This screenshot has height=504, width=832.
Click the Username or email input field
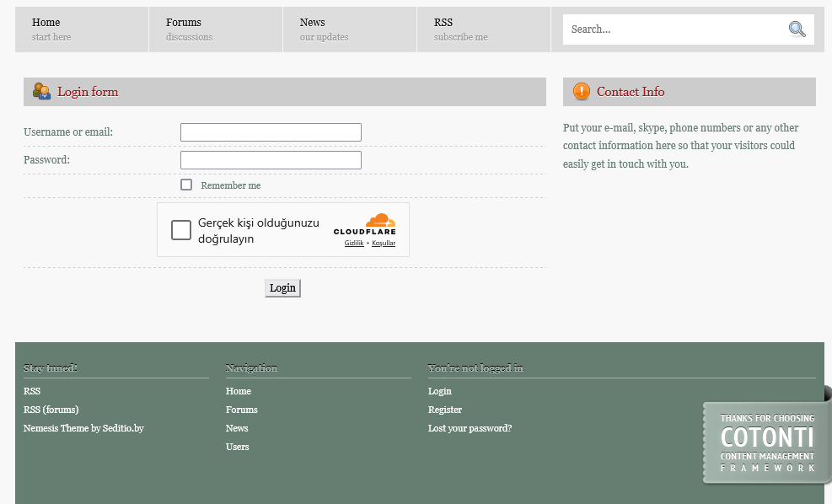[270, 131]
